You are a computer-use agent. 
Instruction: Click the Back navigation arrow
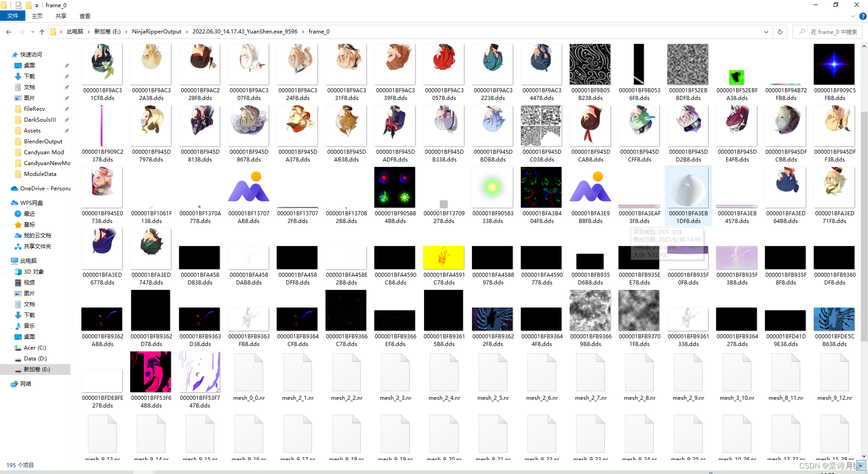(9, 32)
